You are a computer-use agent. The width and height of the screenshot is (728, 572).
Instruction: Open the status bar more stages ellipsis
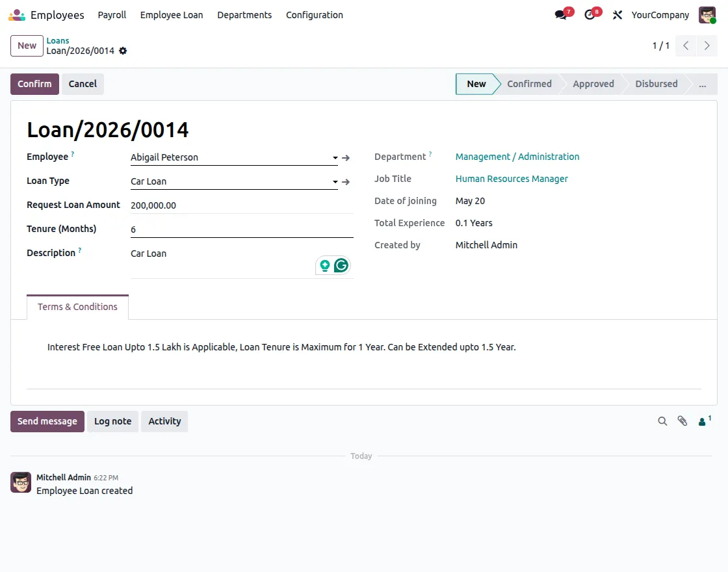(x=702, y=84)
